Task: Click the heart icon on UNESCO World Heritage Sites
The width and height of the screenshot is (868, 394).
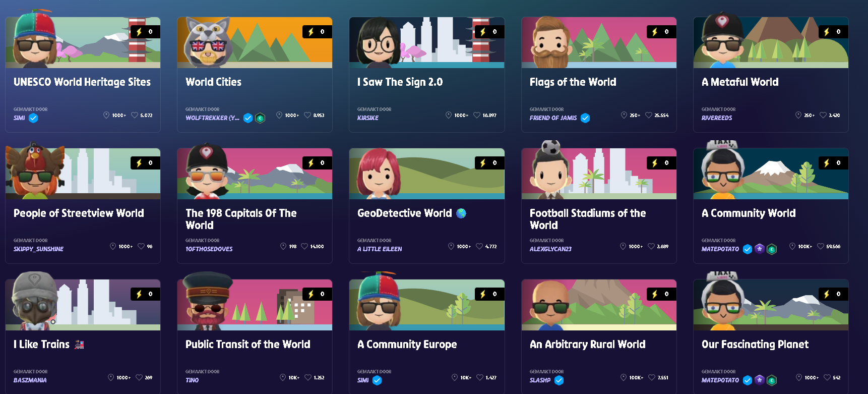Action: click(135, 115)
